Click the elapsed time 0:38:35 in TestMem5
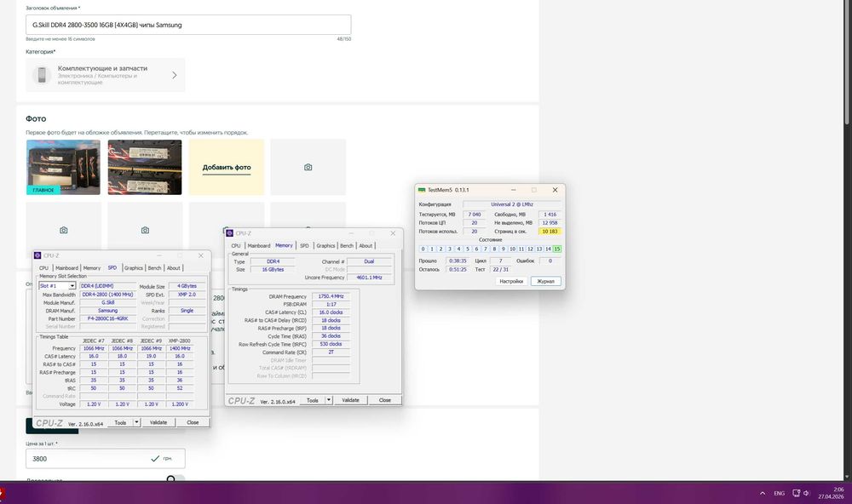 [x=458, y=261]
